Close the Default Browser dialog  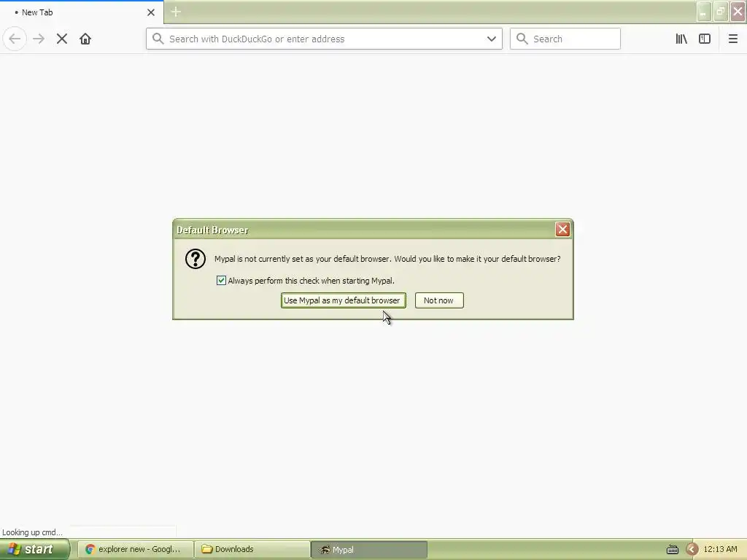click(562, 230)
